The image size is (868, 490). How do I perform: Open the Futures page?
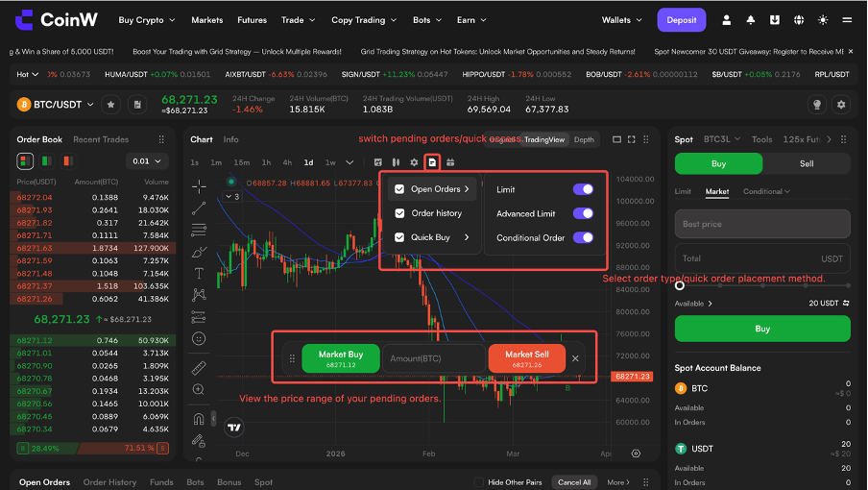252,20
